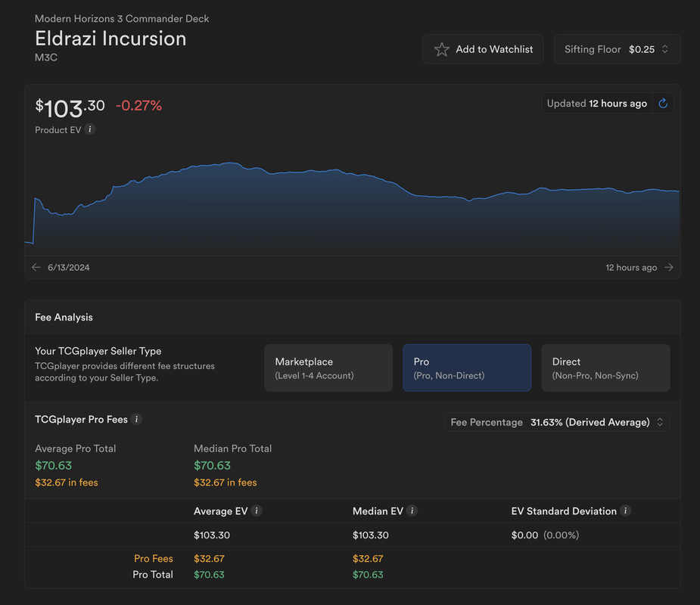This screenshot has width=700, height=605.
Task: Click the $0.00 (0.00%) standard deviation cell
Action: (545, 535)
